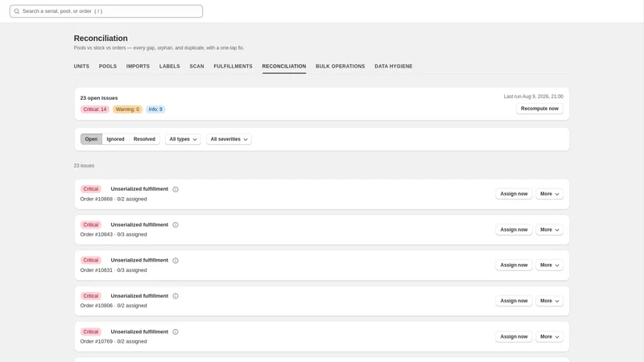Open More menu for Order #10868
Image resolution: width=644 pixels, height=362 pixels.
click(549, 194)
